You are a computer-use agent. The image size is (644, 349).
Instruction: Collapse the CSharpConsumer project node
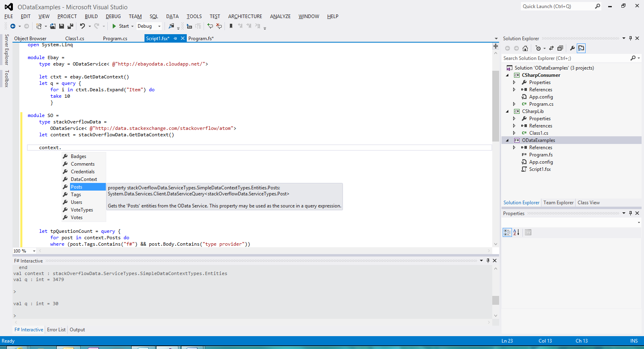coord(507,75)
